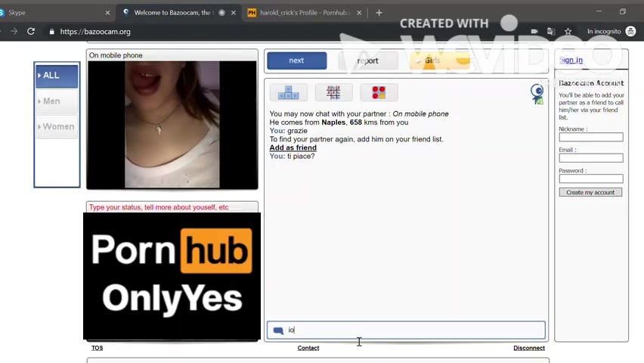This screenshot has width=644, height=363.
Task: Reload the page with the refresh icon
Action: 31,32
